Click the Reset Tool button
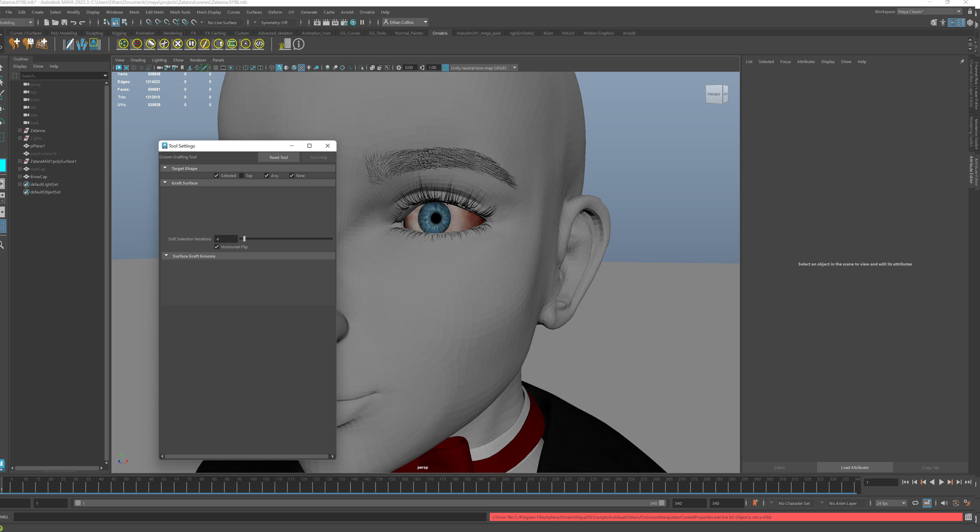This screenshot has width=980, height=532. 279,158
